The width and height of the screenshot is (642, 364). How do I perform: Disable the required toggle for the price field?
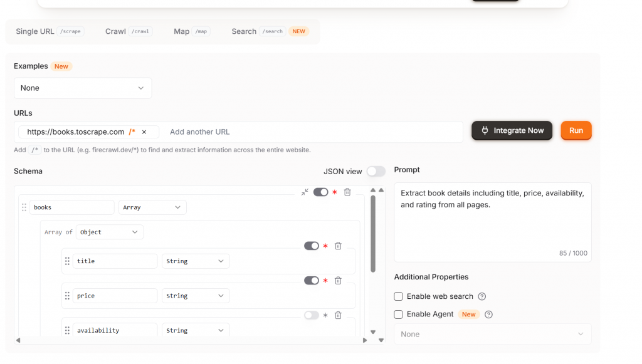[x=312, y=281]
